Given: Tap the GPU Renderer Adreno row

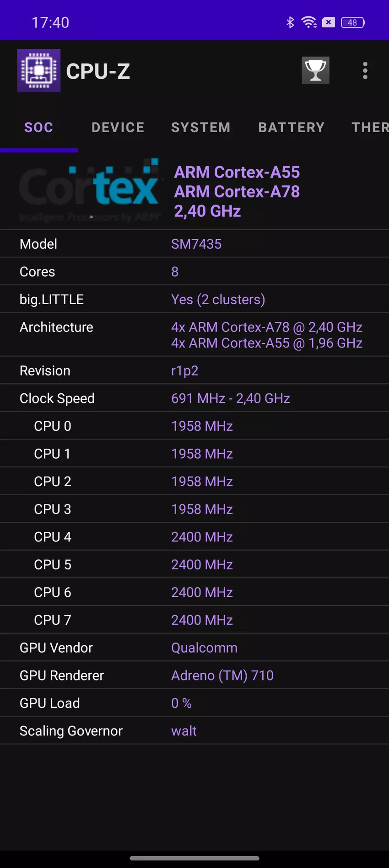Looking at the screenshot, I should (194, 675).
